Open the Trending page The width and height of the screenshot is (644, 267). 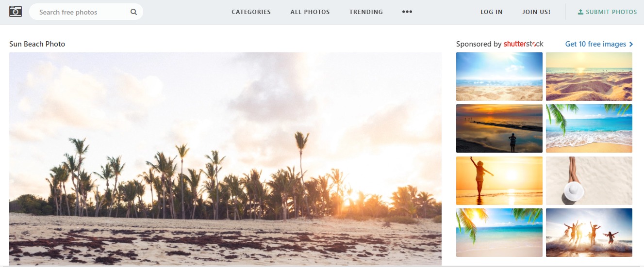366,12
